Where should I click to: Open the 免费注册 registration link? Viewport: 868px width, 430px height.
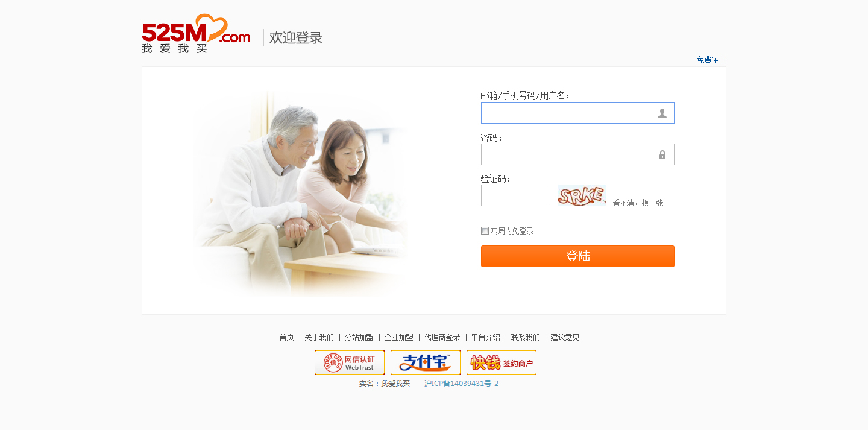(x=711, y=60)
